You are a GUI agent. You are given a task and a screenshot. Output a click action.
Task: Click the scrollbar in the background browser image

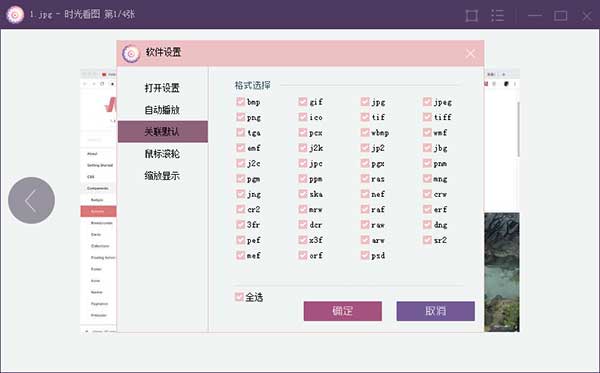tap(518, 129)
